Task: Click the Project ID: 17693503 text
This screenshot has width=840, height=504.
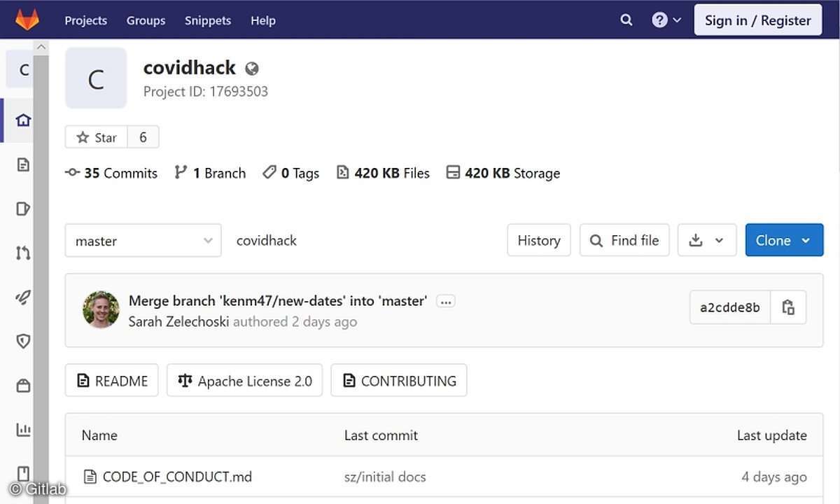Action: [206, 92]
